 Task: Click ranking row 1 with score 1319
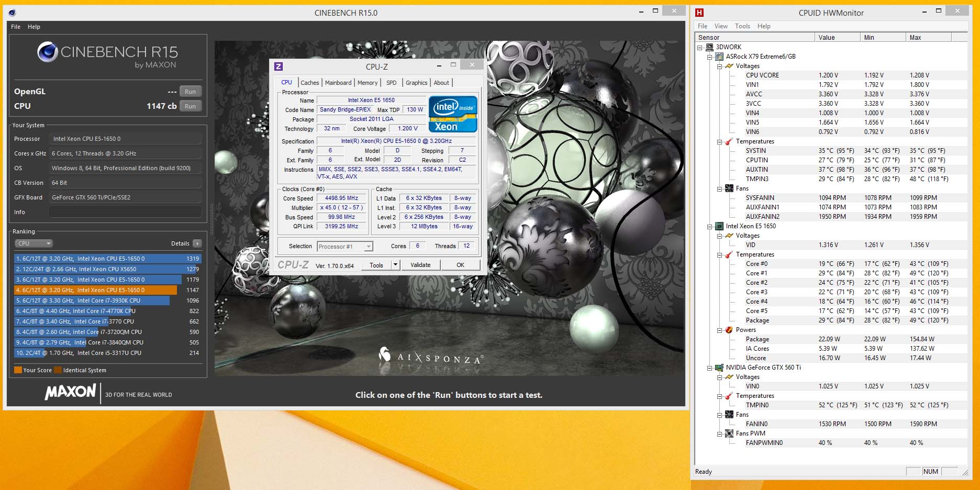click(x=107, y=259)
